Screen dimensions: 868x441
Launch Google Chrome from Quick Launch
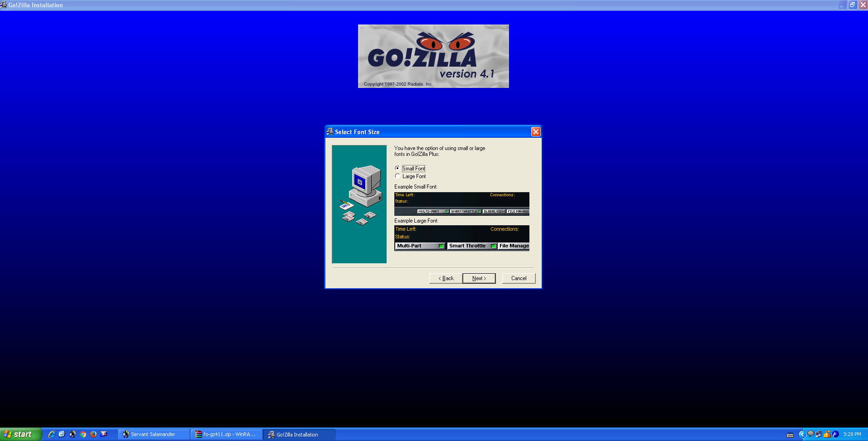click(x=83, y=434)
